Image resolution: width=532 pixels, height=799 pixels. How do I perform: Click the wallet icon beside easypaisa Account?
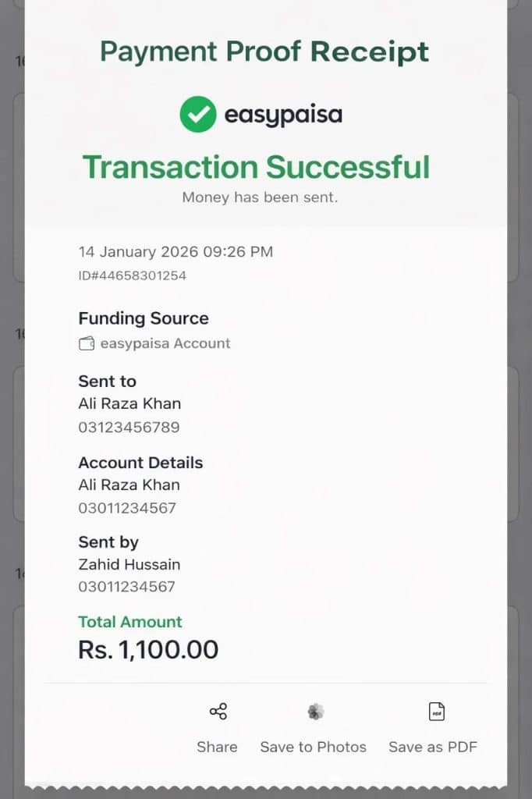[x=87, y=343]
